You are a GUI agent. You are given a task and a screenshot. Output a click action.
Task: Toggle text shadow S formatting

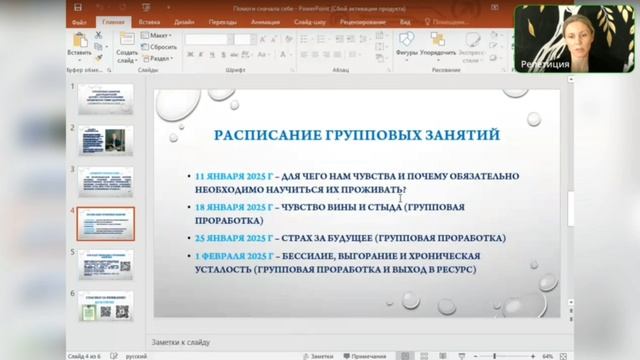pyautogui.click(x=223, y=54)
